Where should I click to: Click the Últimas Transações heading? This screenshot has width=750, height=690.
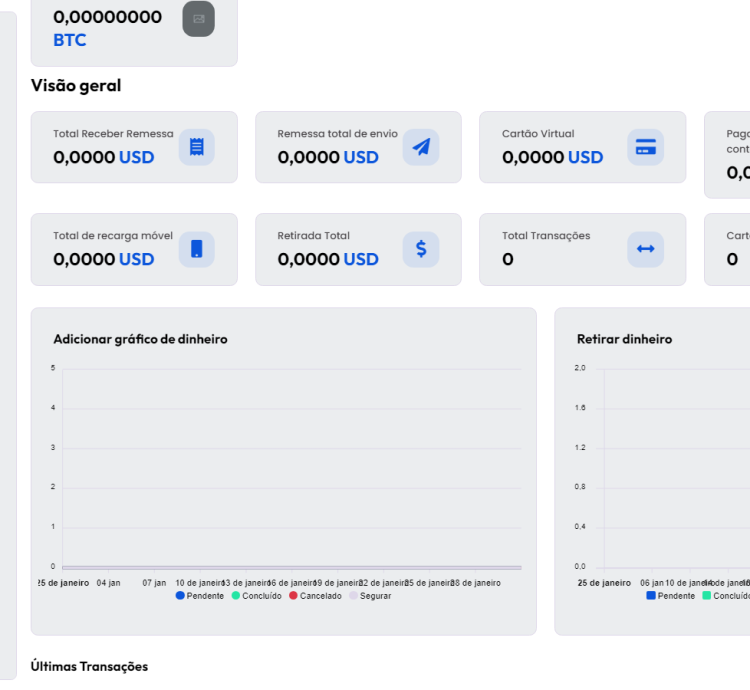(89, 666)
